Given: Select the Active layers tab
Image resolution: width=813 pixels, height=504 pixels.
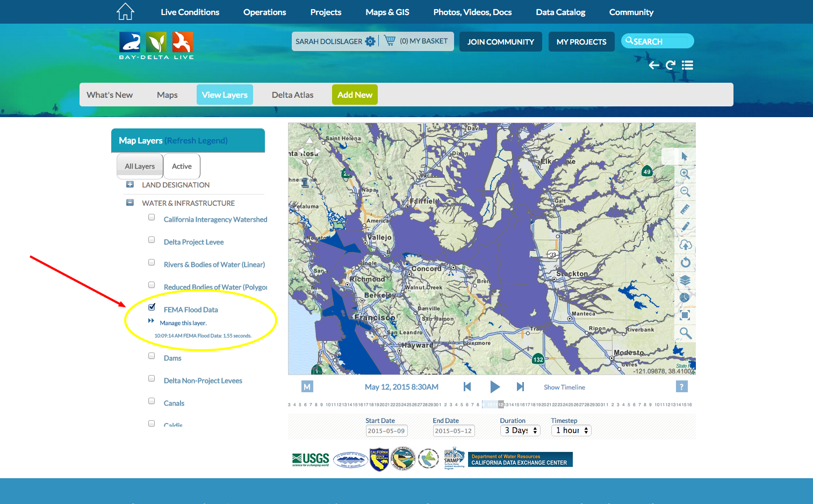Looking at the screenshot, I should 182,166.
